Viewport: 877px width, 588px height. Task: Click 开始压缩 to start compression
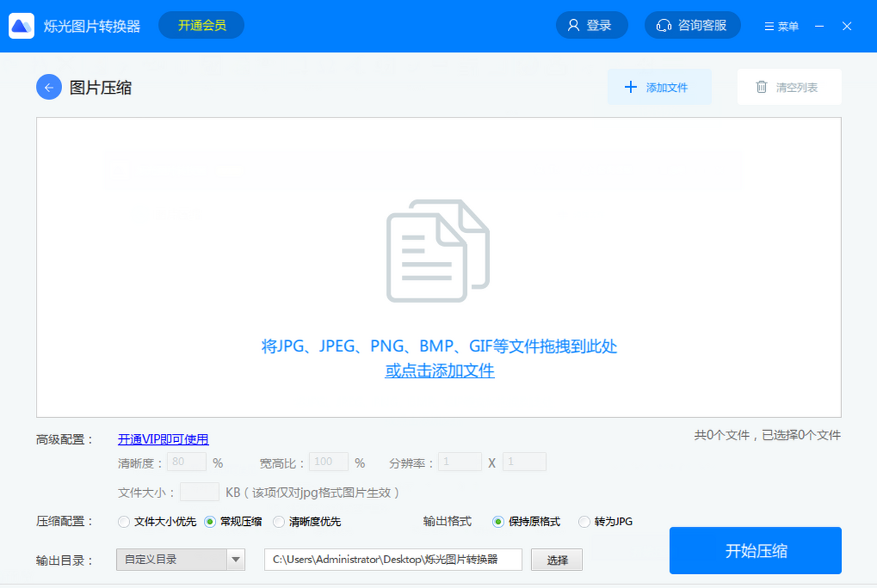pyautogui.click(x=755, y=551)
